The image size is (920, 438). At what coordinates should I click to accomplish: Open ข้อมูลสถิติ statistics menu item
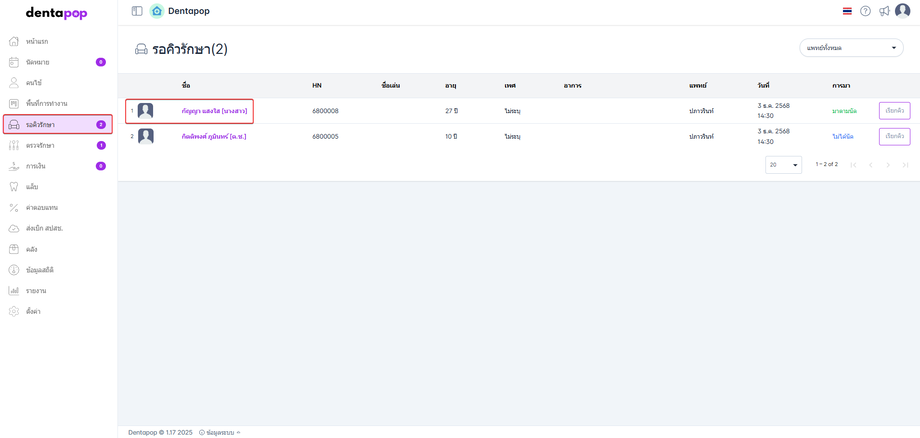coord(58,270)
